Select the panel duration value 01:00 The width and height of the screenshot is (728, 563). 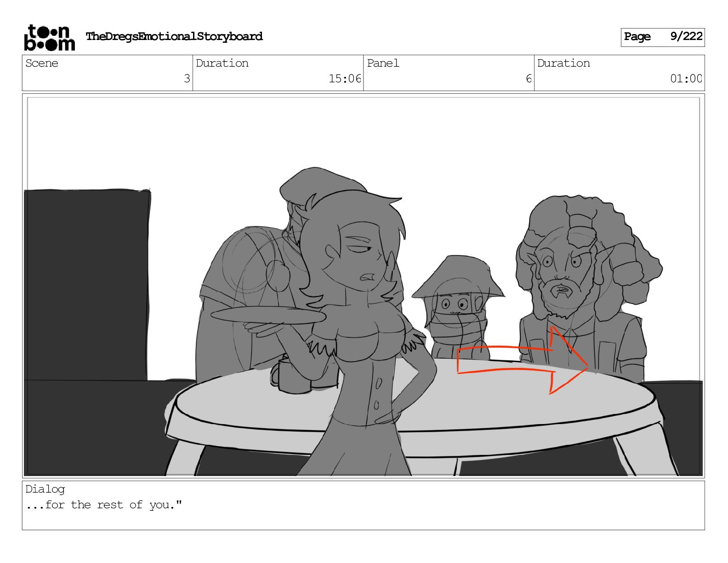click(686, 79)
